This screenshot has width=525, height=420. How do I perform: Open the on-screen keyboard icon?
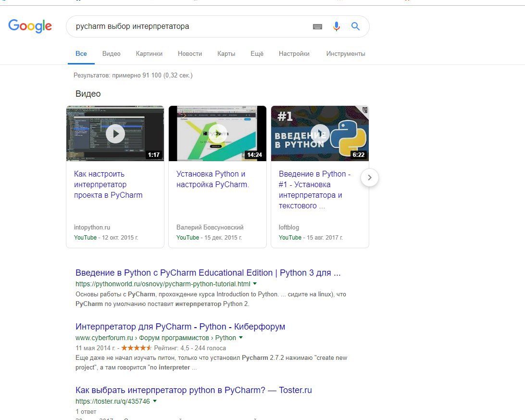pyautogui.click(x=317, y=26)
